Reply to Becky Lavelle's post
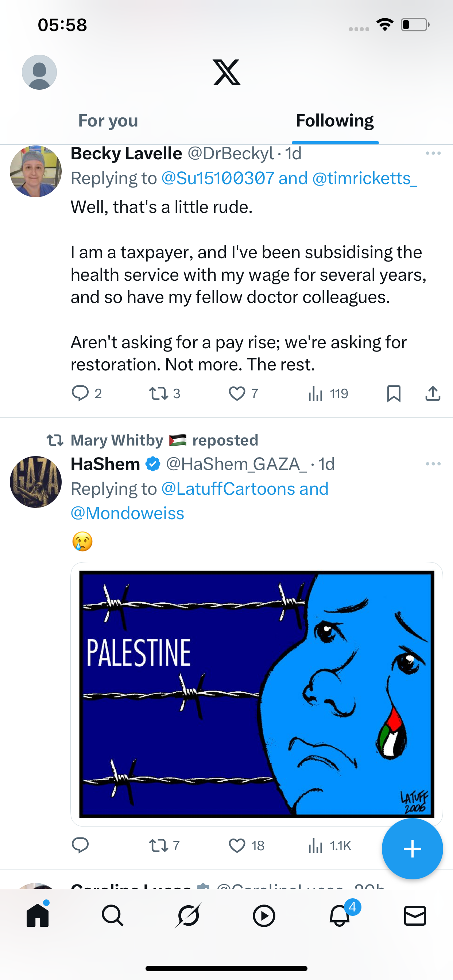 (87, 393)
